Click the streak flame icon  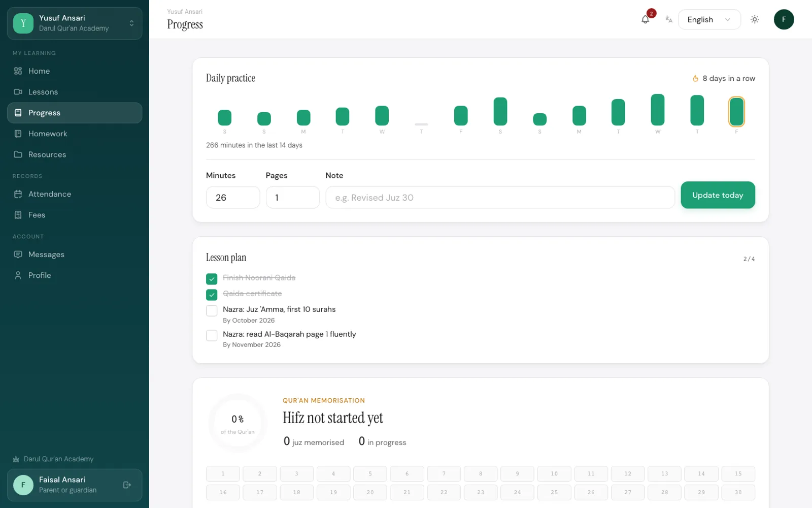695,78
